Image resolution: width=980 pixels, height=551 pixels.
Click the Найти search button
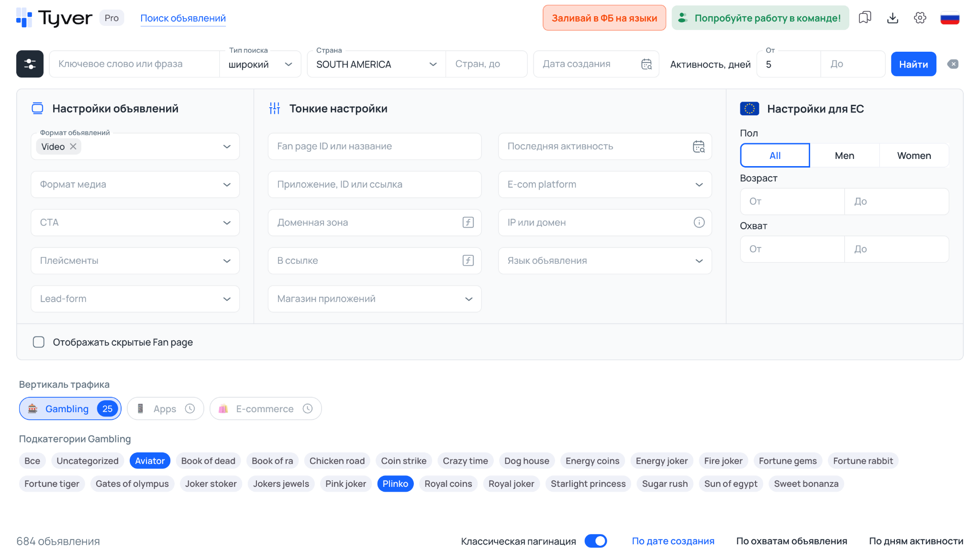coord(913,64)
